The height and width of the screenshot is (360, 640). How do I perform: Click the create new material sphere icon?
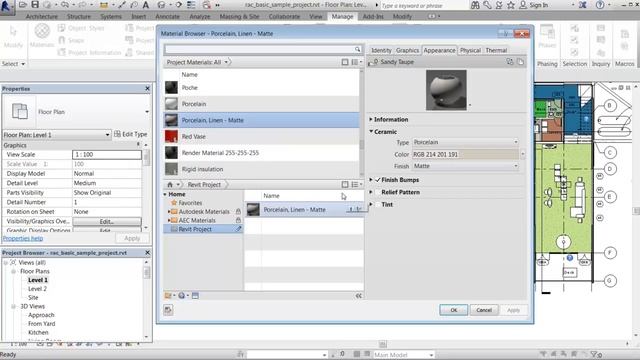pyautogui.click(x=182, y=296)
